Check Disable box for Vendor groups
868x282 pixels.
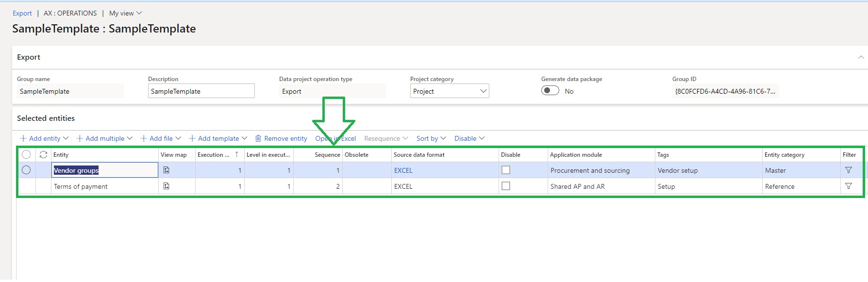point(506,170)
